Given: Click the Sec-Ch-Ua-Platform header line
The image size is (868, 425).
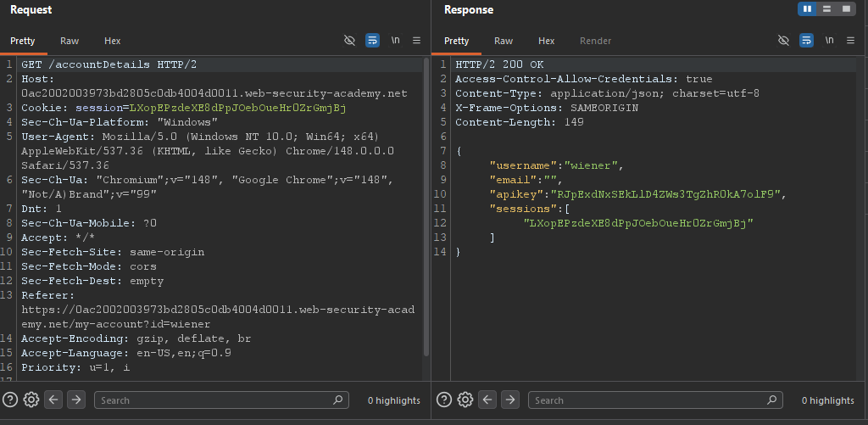Looking at the screenshot, I should pos(120,122).
